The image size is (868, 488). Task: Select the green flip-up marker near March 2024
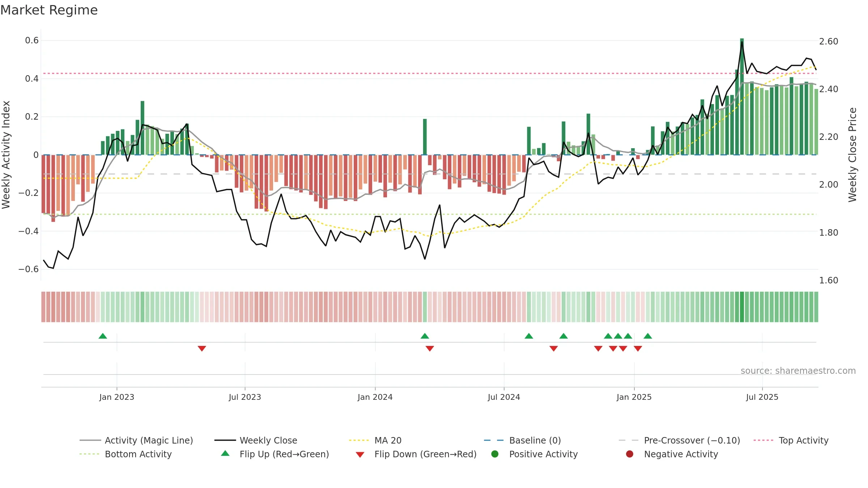(425, 336)
